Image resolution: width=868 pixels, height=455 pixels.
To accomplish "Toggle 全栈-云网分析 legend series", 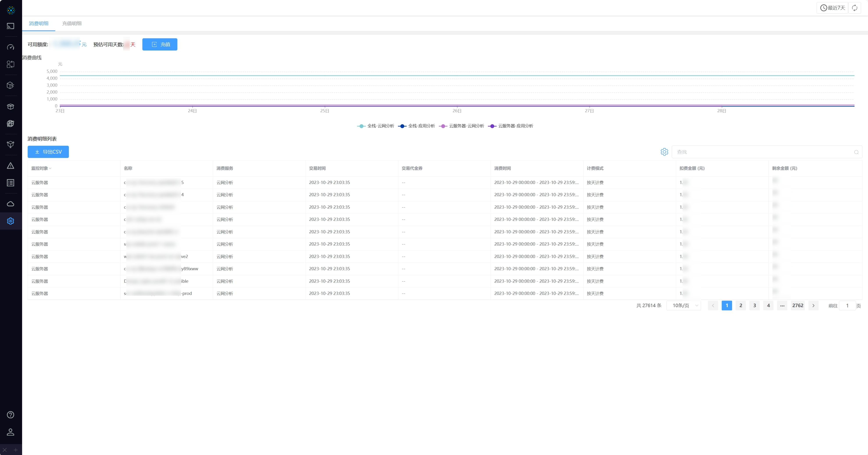I will click(x=376, y=126).
